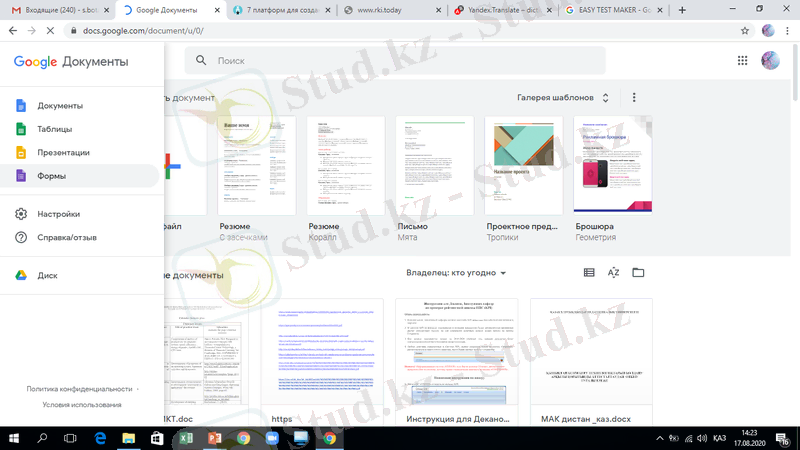Image resolution: width=800 pixels, height=450 pixels.
Task: Open the Брошюра Геометрия template
Action: pos(613,164)
